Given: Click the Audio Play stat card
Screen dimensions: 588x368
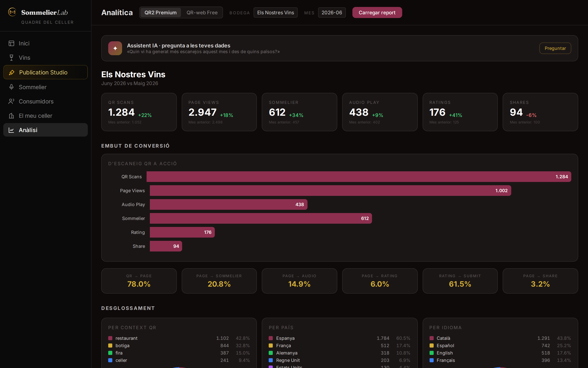Looking at the screenshot, I should [x=380, y=112].
